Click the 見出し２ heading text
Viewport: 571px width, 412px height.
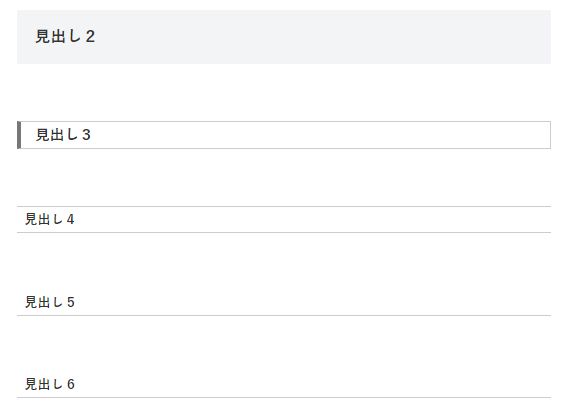65,36
